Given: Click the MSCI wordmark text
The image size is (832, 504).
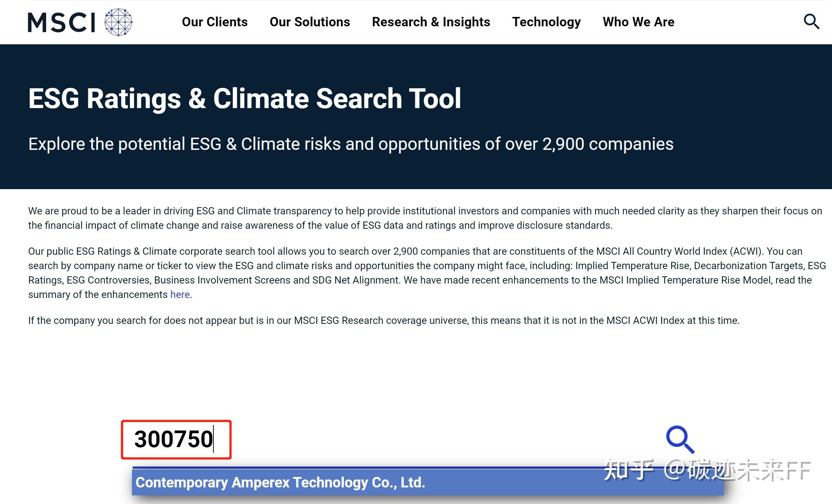Looking at the screenshot, I should point(62,23).
